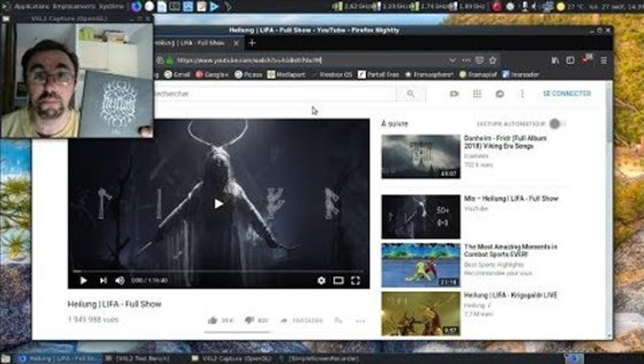Switch to V4L2 Capture (OpenGL) in taskbar

point(230,359)
